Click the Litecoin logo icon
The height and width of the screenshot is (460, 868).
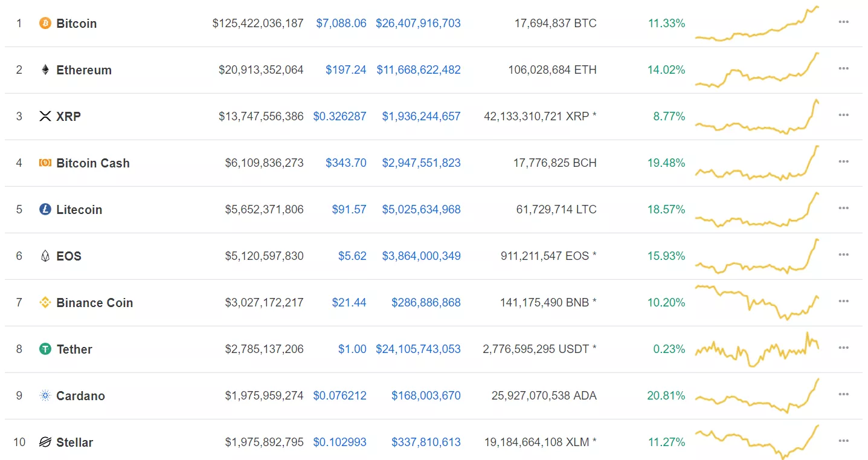coord(45,209)
